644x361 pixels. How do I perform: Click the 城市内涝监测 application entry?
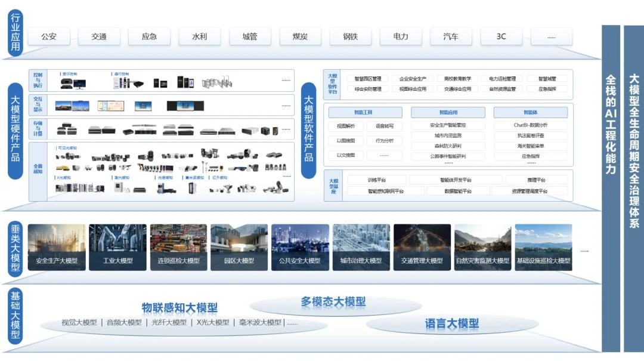tap(448, 135)
